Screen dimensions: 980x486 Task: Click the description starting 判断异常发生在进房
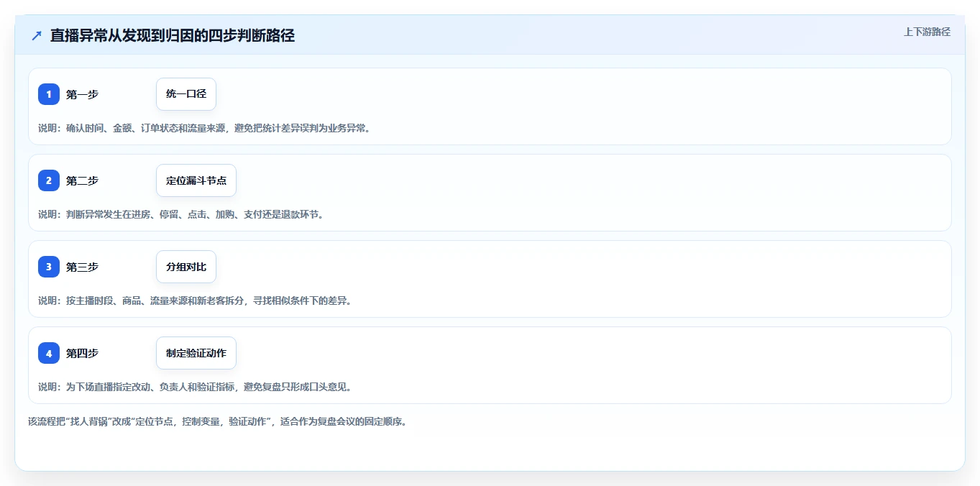point(180,214)
